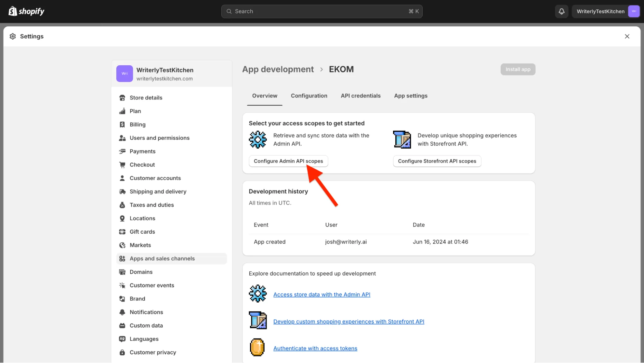Click the Users and permissions icon
Screen dimensions: 644x363
[x=122, y=138]
